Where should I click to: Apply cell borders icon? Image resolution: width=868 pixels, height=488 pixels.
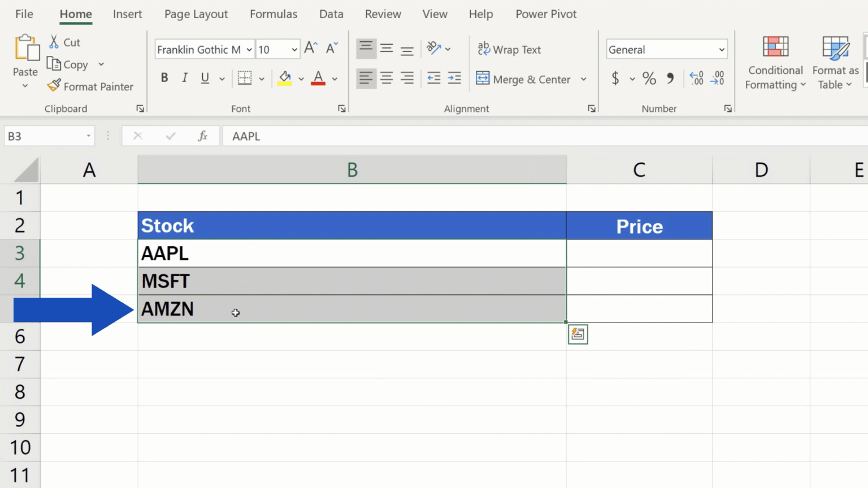coord(245,78)
